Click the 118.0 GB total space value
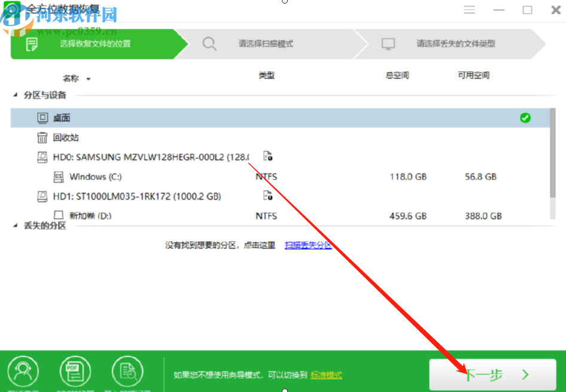566x392 pixels. 408,177
